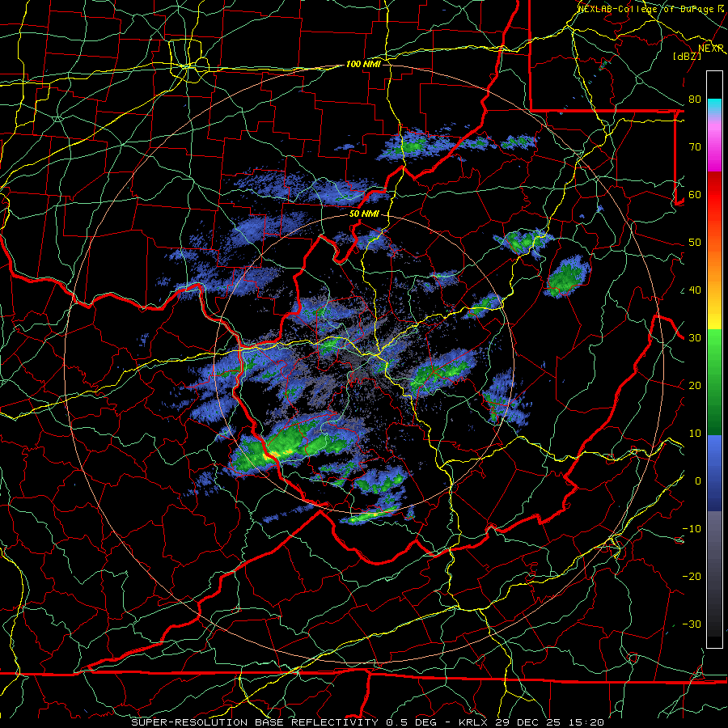Image resolution: width=728 pixels, height=728 pixels.
Task: Click the NEXR label above the legend
Action: [x=711, y=49]
